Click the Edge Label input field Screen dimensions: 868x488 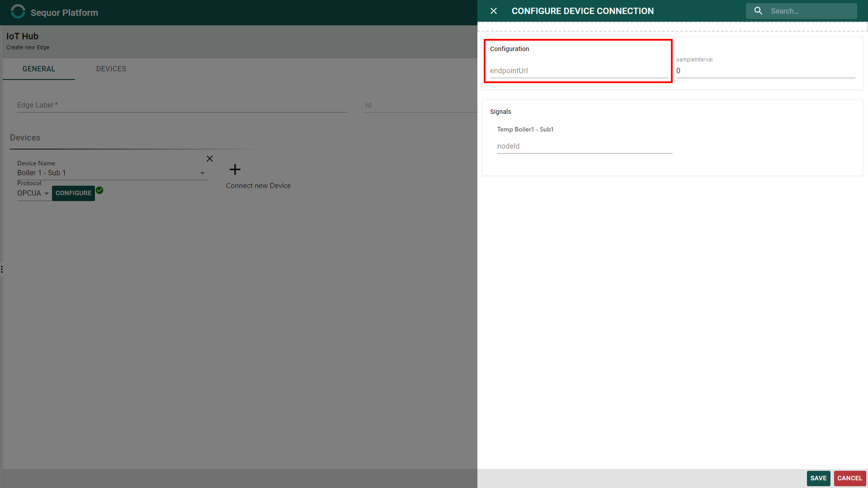(x=182, y=105)
